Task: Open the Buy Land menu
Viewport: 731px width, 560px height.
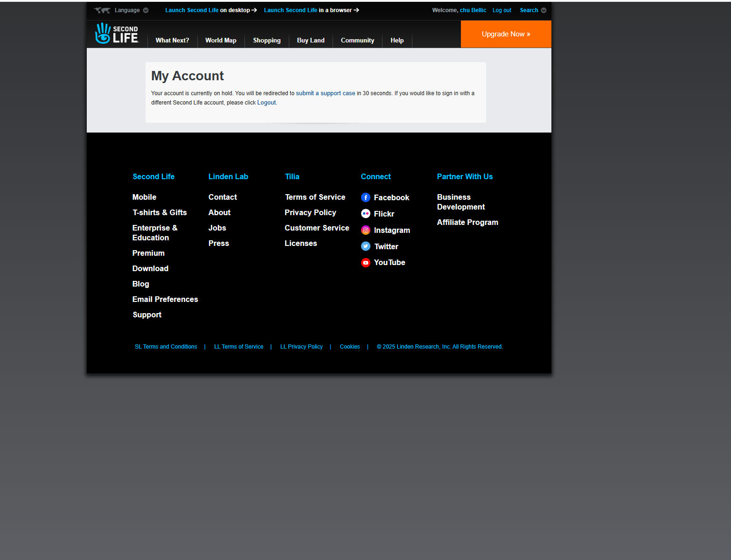Action: coord(311,41)
